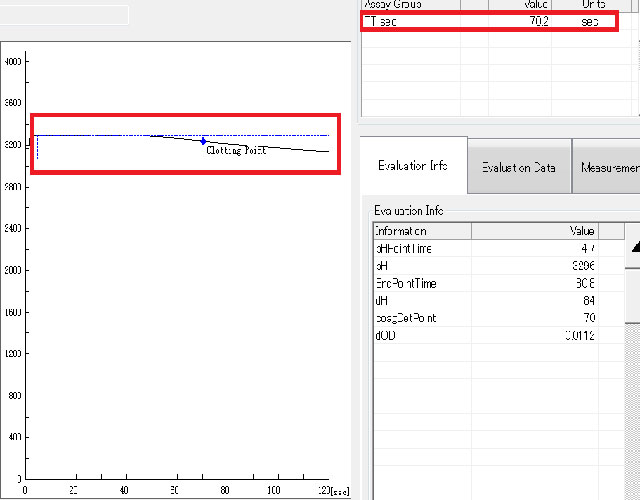
Task: Click the Information column header
Action: point(422,231)
